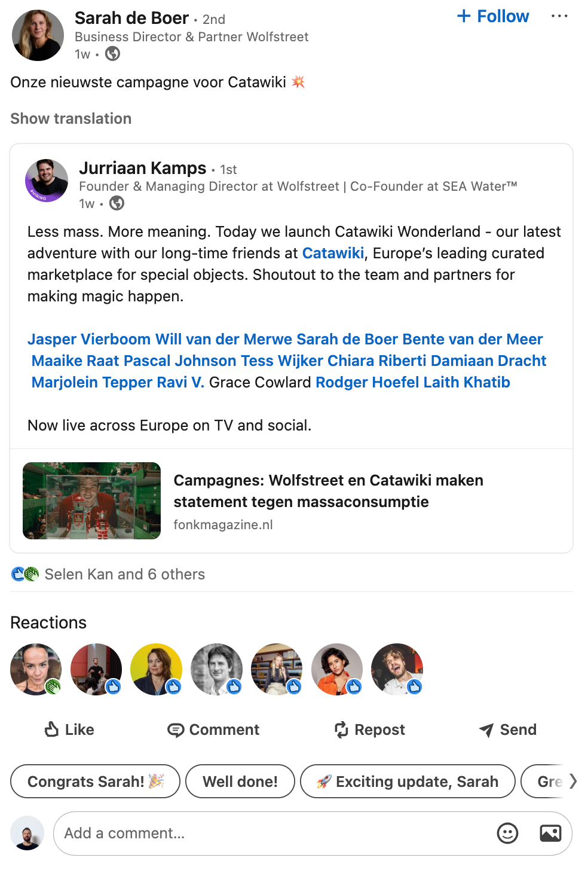This screenshot has width=588, height=873.
Task: Choose the 'Well done!' quick reply
Action: pos(240,781)
